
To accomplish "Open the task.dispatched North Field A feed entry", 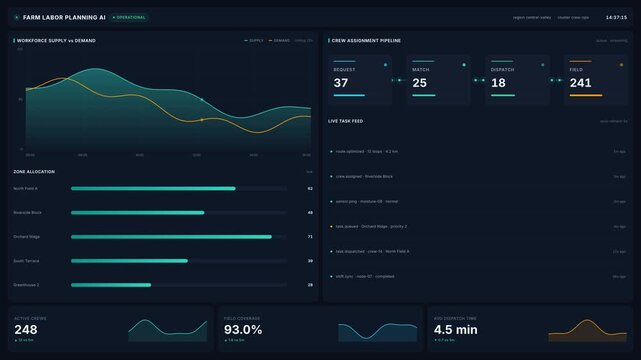I will point(477,251).
